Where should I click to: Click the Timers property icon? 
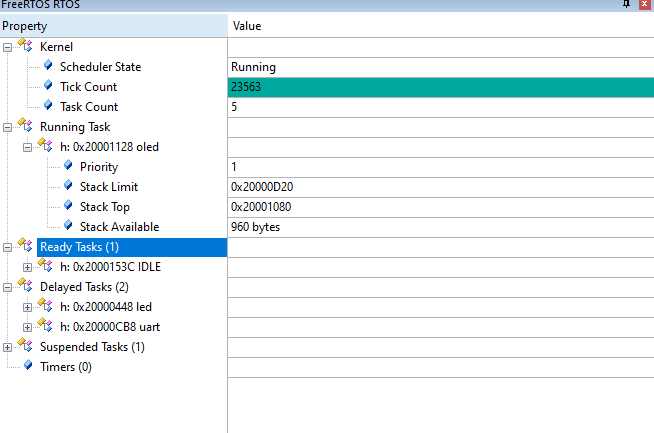coord(28,365)
